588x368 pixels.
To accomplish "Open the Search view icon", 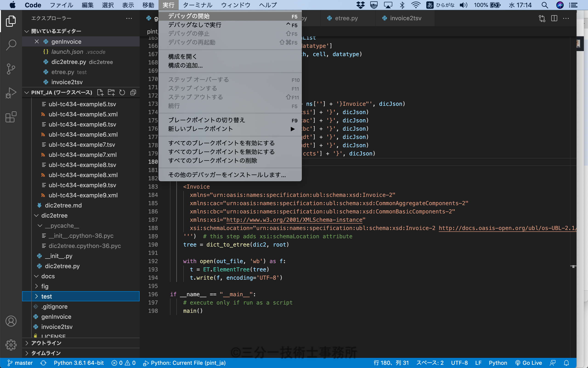I will pyautogui.click(x=11, y=45).
